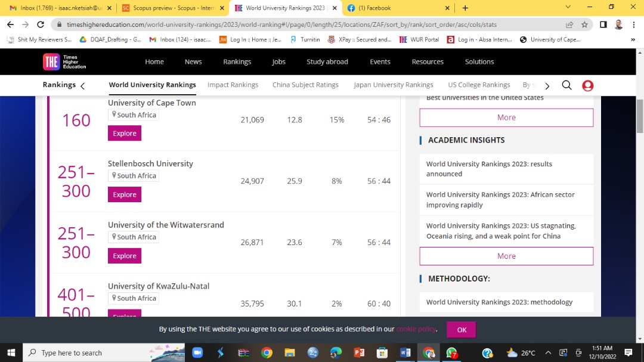644x362 pixels.
Task: Switch to the Impact Rankings tab
Action: pyautogui.click(x=233, y=85)
